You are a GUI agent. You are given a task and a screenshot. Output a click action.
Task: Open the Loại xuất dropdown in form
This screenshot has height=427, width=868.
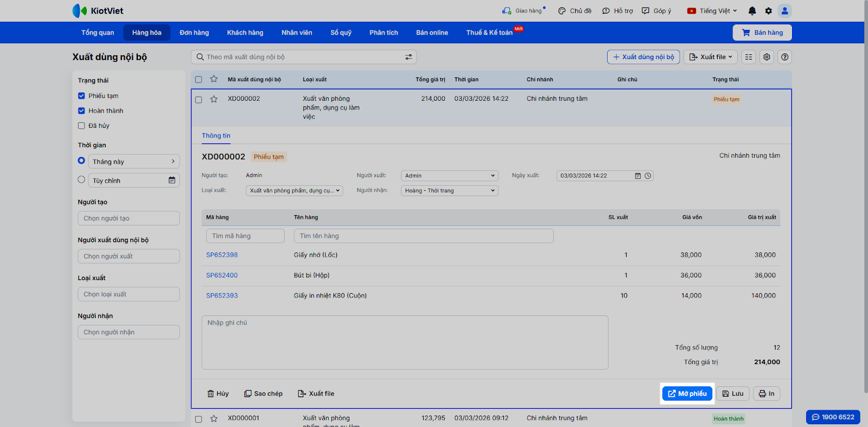click(295, 191)
